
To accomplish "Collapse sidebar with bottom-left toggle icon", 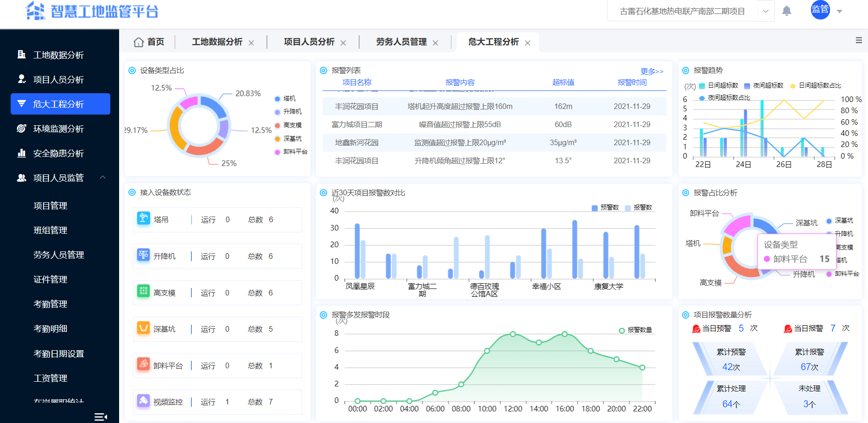I will tap(101, 416).
